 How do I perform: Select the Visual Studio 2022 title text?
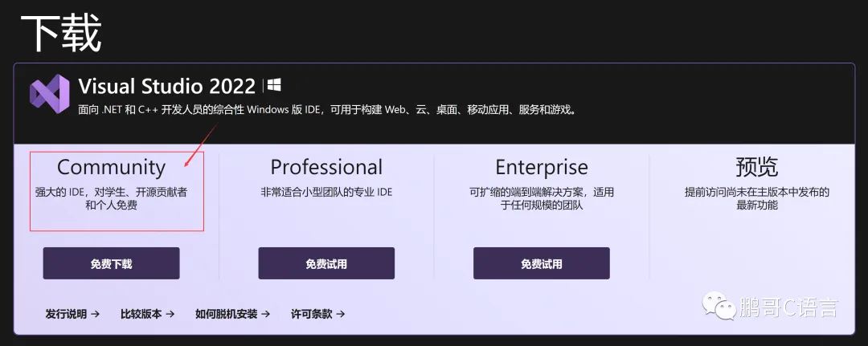point(166,86)
